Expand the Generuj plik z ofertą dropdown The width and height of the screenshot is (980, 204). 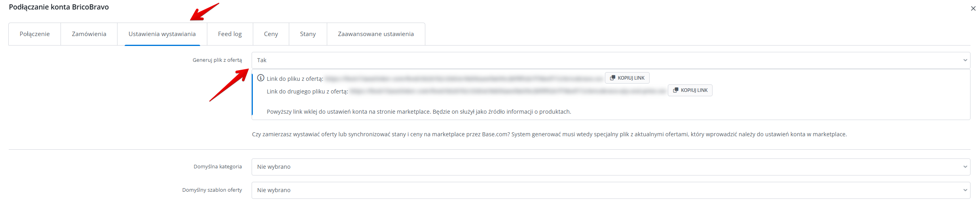click(610, 60)
